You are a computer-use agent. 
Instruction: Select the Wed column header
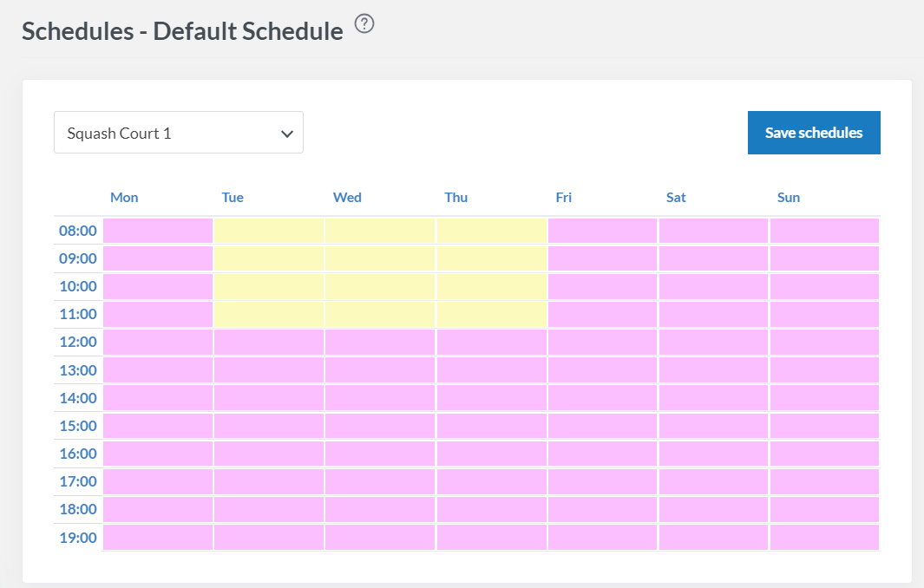point(347,198)
